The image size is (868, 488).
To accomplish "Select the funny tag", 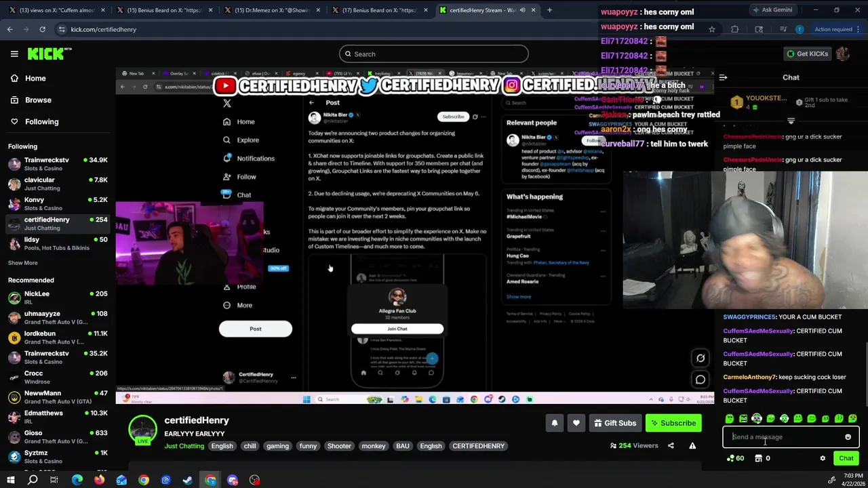I will coord(308,446).
